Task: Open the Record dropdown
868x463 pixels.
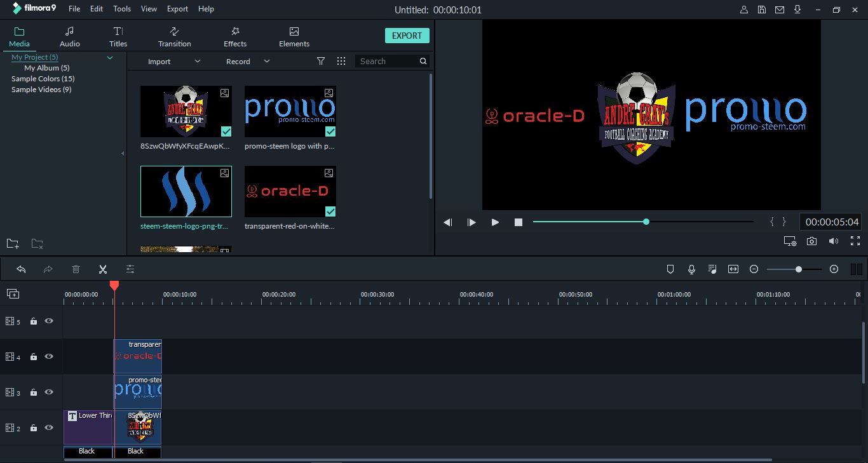Action: pos(248,61)
